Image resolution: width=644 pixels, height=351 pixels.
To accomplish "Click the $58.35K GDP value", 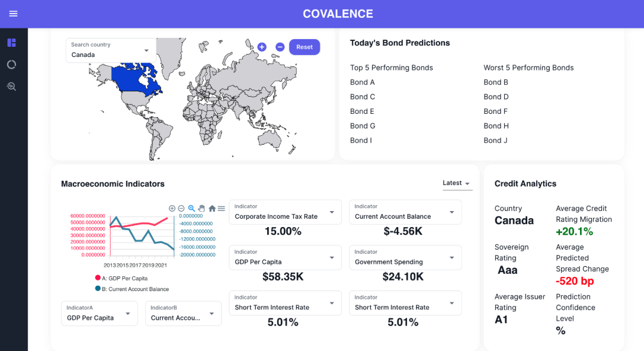I will tap(283, 277).
